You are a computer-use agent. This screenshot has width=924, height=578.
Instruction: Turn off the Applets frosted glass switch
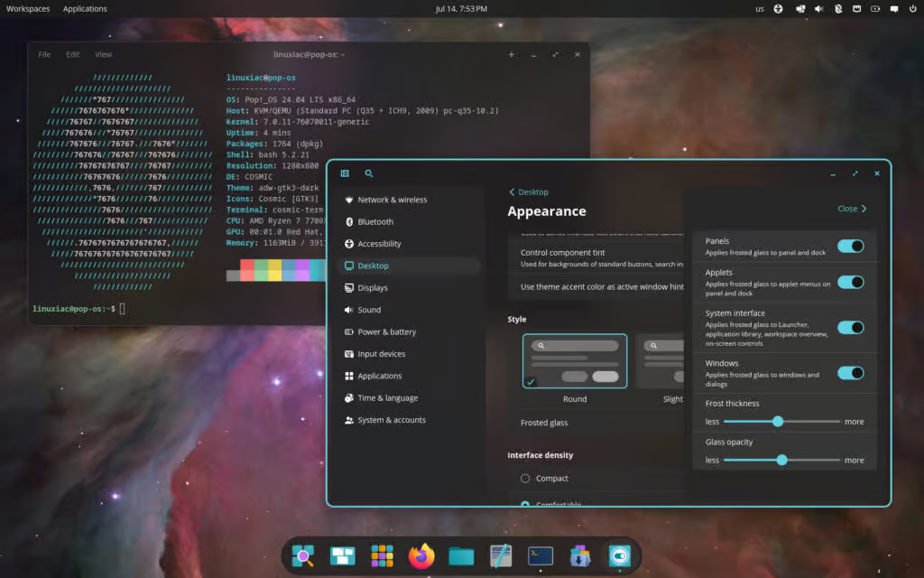click(850, 282)
